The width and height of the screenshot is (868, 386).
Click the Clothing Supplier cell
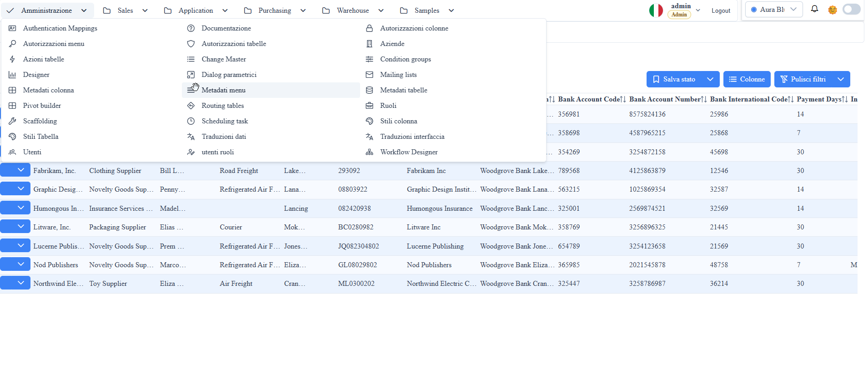[115, 171]
